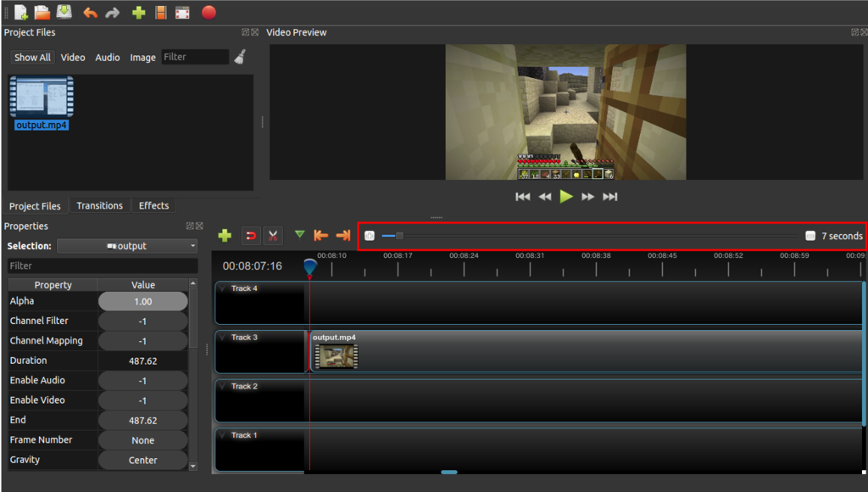Open the Track 1 menu arrow
This screenshot has width=868, height=492.
(223, 435)
